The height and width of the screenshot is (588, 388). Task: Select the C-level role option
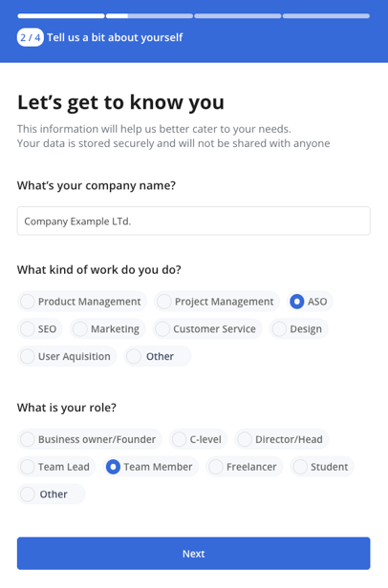point(198,439)
